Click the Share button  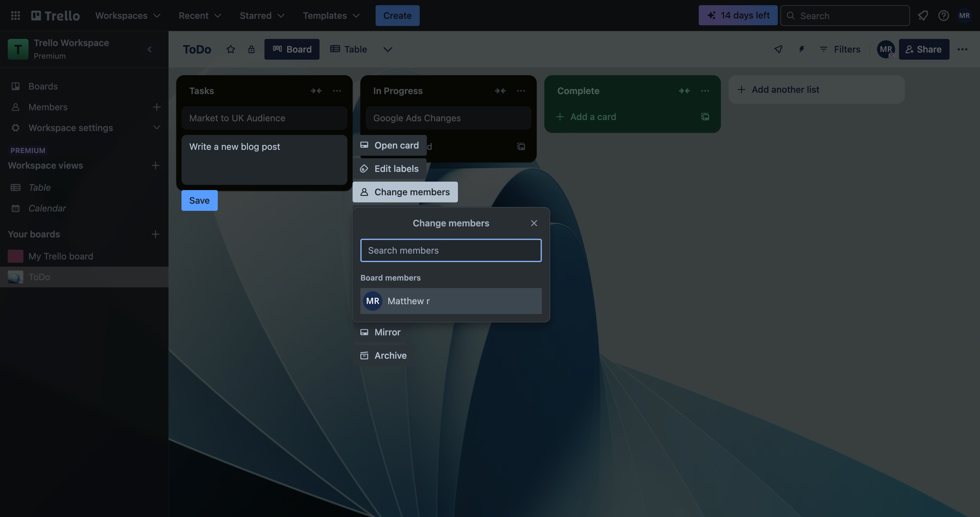[x=924, y=49]
